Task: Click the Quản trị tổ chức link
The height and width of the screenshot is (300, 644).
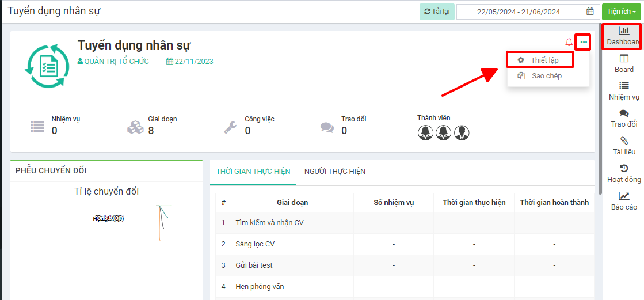Action: point(116,62)
